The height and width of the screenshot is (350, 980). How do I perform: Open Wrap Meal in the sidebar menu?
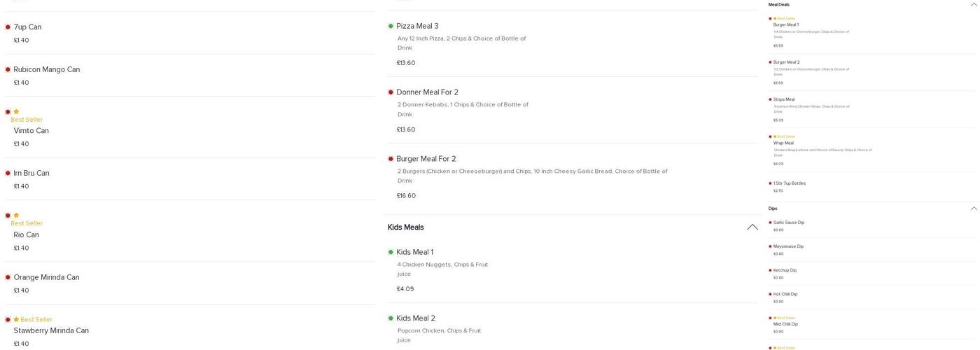[x=783, y=143]
